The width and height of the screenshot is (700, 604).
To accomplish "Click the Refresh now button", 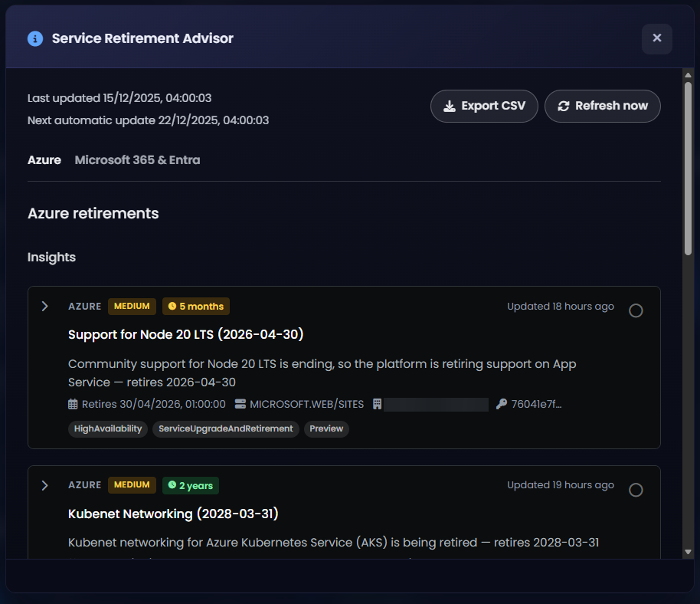I will [x=602, y=106].
